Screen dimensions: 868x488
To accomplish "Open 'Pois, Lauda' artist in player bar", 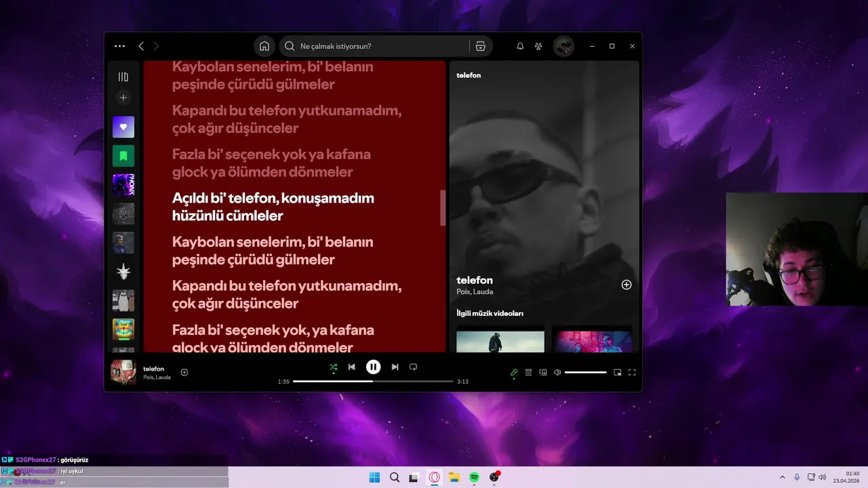I will (157, 377).
